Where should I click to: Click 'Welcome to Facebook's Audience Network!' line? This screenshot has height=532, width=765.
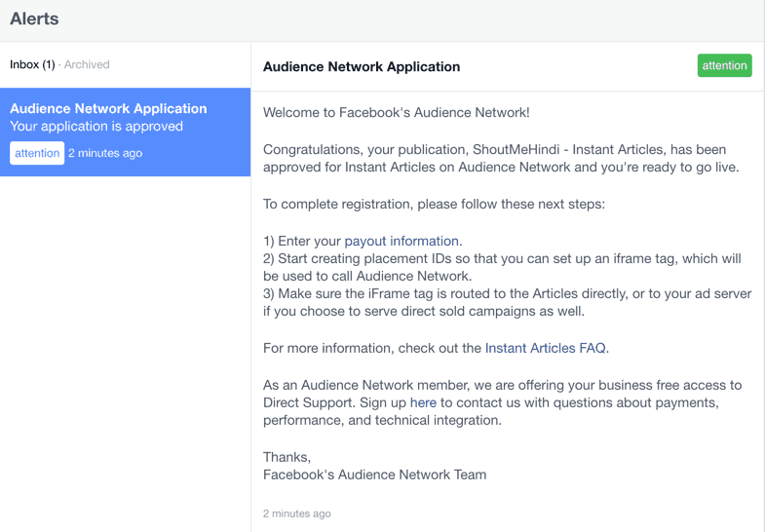point(397,113)
